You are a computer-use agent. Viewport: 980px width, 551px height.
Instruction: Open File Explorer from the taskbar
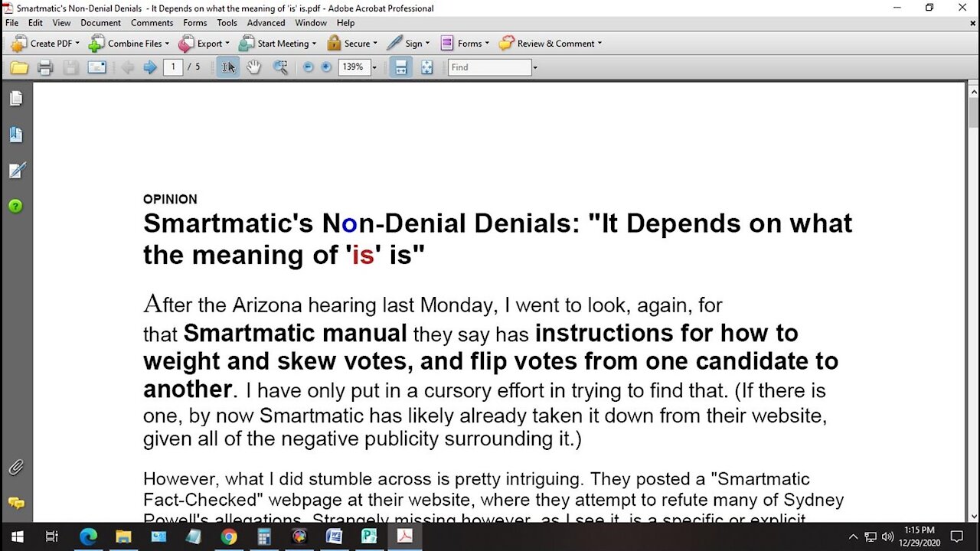pos(123,536)
